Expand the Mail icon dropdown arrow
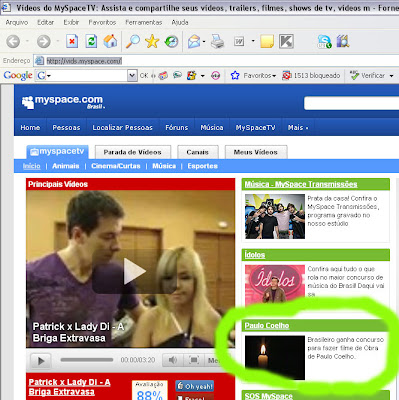 pos(204,42)
